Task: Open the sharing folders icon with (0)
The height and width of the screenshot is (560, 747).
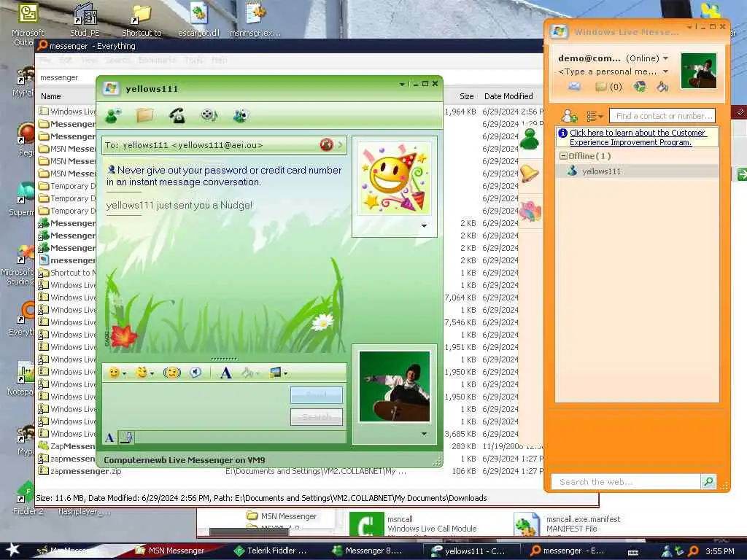Action: pos(608,87)
